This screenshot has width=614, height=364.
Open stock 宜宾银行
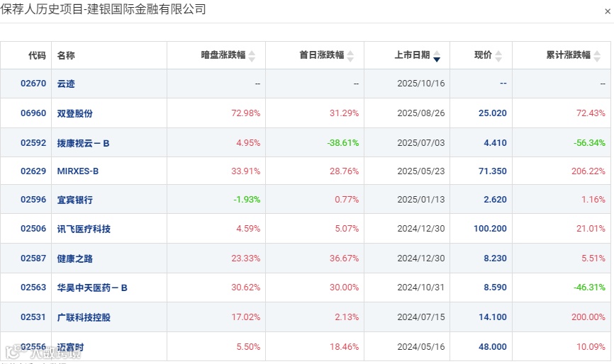point(74,200)
